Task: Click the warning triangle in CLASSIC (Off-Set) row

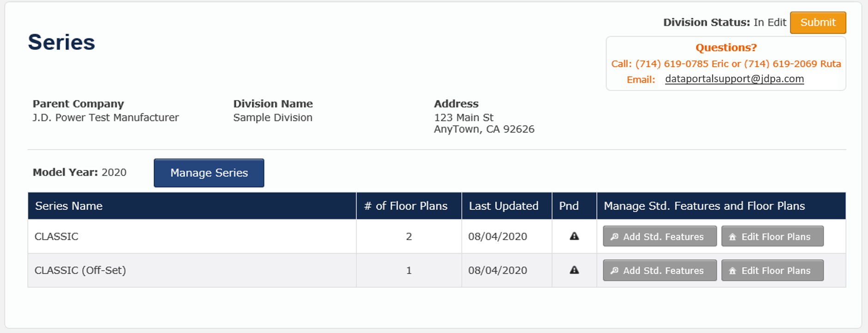Action: click(574, 270)
